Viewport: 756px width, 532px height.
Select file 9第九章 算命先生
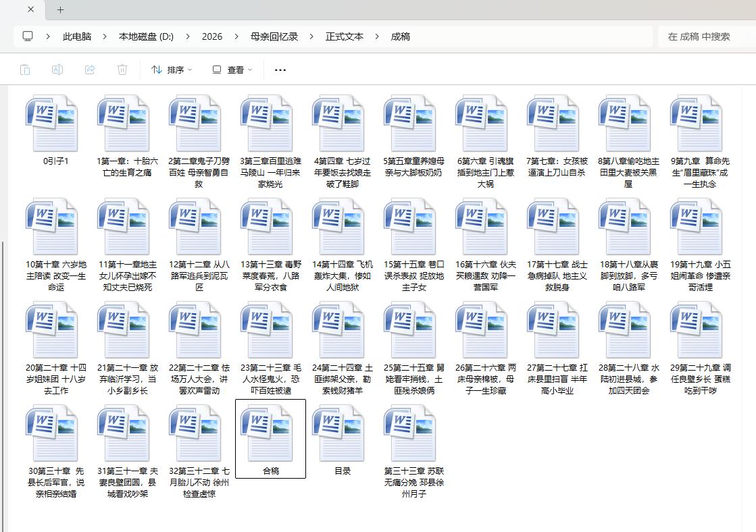tap(700, 142)
